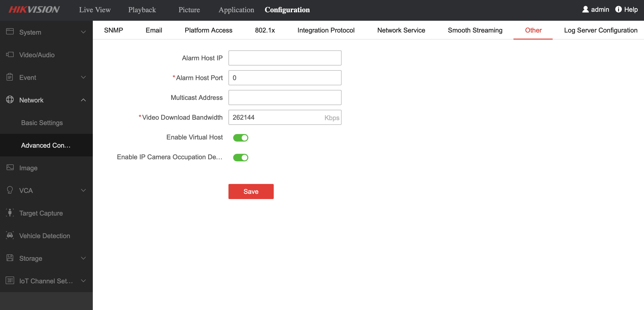Toggle Enable Virtual Host switch off
Image resolution: width=644 pixels, height=310 pixels.
[241, 137]
